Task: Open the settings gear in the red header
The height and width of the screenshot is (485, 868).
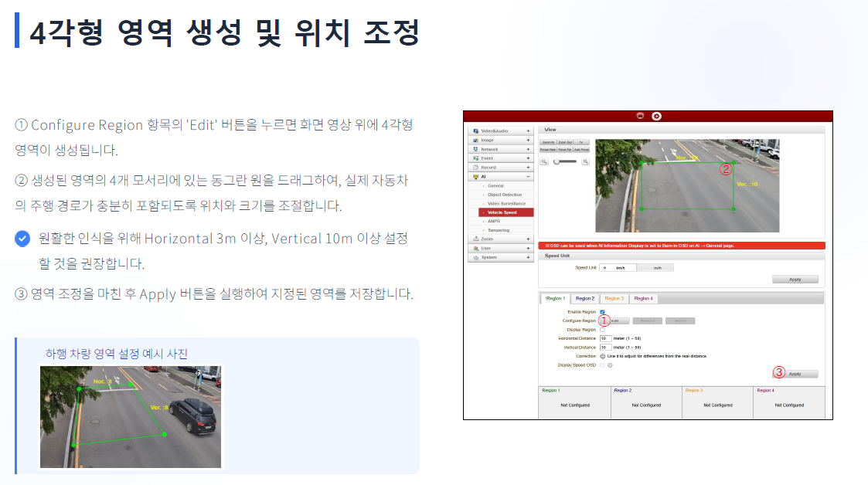Action: point(656,116)
